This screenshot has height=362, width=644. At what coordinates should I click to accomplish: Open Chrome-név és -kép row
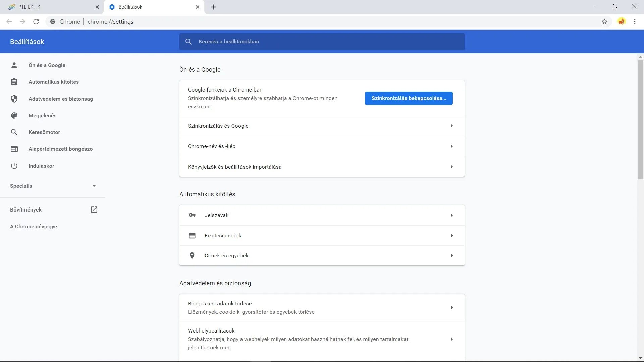(x=322, y=146)
